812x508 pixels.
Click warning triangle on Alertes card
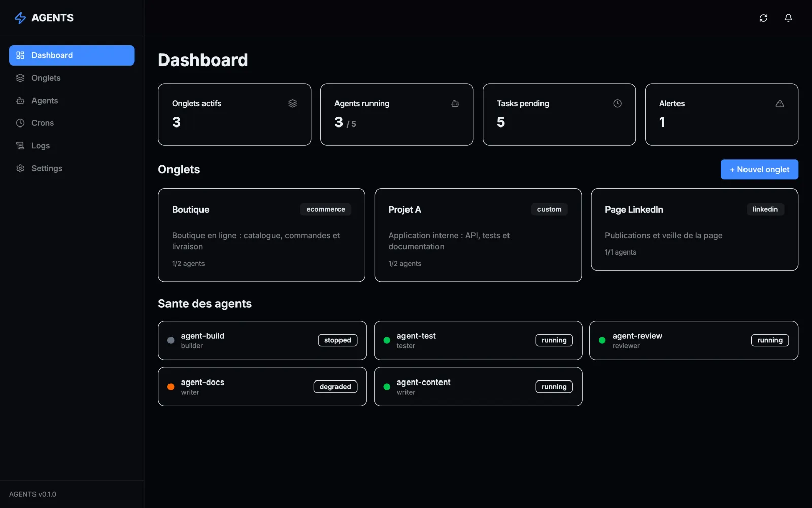pos(780,103)
